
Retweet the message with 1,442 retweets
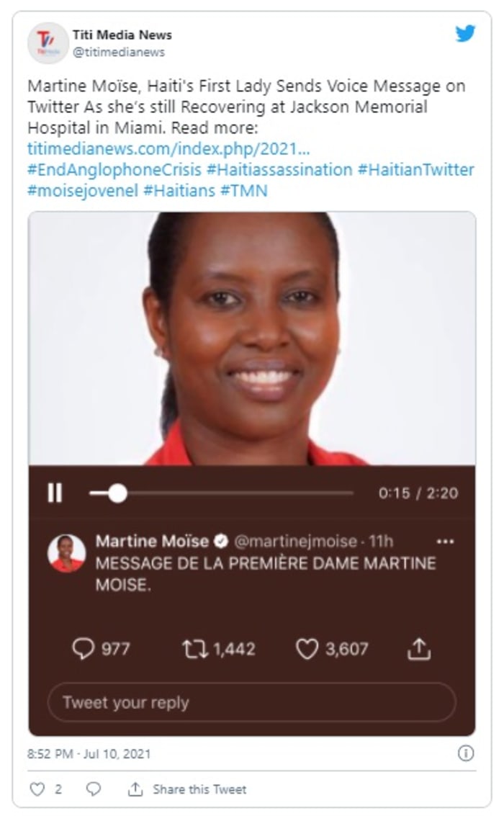pos(195,649)
